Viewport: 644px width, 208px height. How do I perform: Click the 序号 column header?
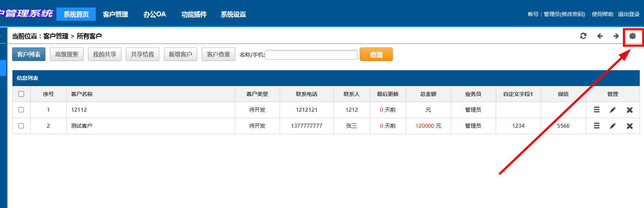(48, 94)
